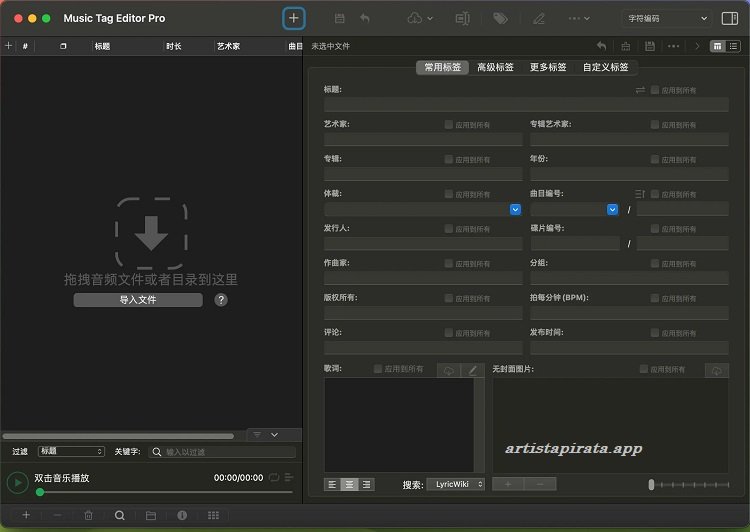This screenshot has width=750, height=532.
Task: Click the 导入文件 button
Action: coord(138,300)
